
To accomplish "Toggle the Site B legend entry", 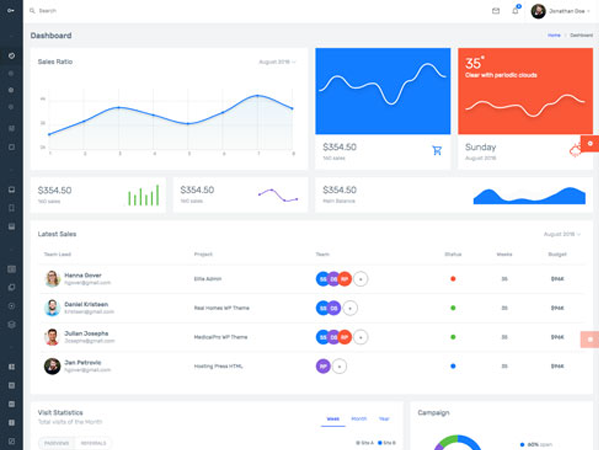I will click(x=387, y=443).
